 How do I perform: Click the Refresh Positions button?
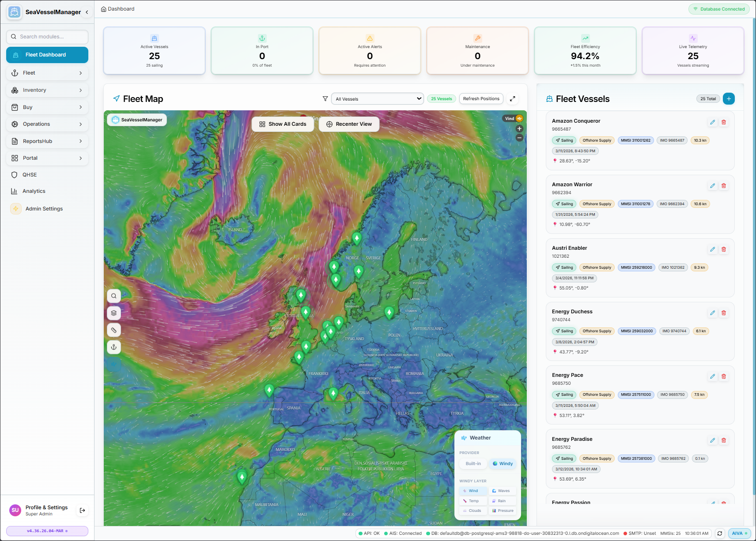coord(481,98)
